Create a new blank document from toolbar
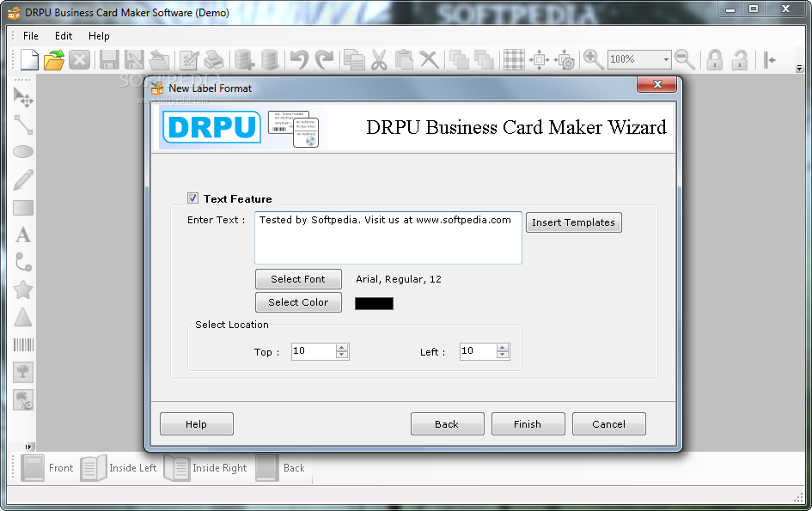The height and width of the screenshot is (511, 812). point(29,59)
